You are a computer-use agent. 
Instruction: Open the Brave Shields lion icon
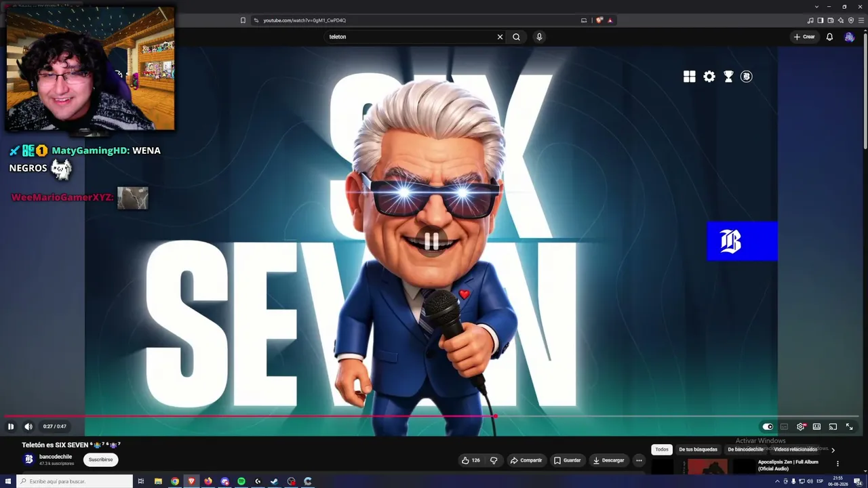click(x=599, y=20)
